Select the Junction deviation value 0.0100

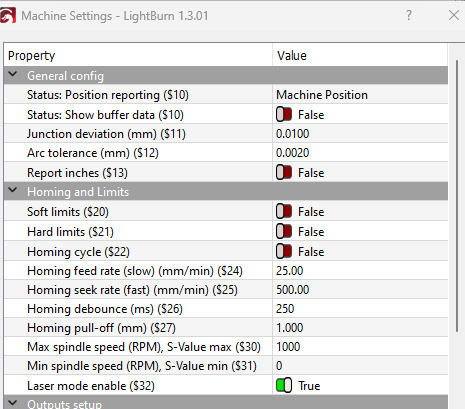pos(292,134)
